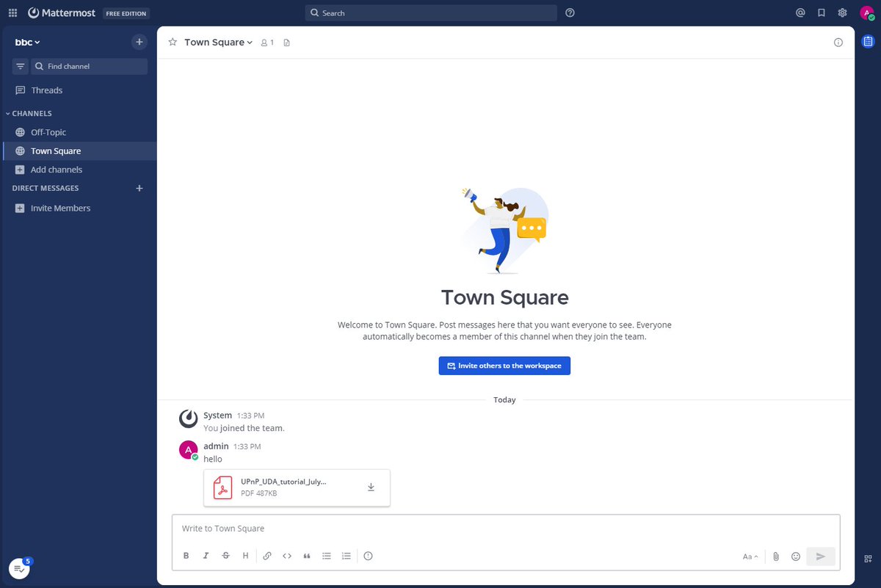The image size is (881, 588).
Task: Open View Info icon in channel header
Action: click(x=838, y=43)
